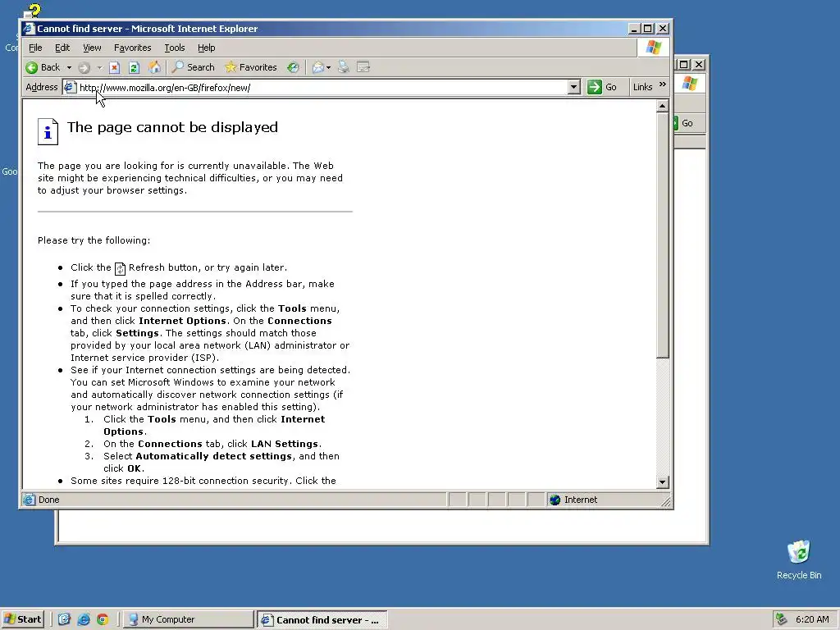Launch Internet Explorer from Quick Launch
The height and width of the screenshot is (630, 840).
(84, 619)
